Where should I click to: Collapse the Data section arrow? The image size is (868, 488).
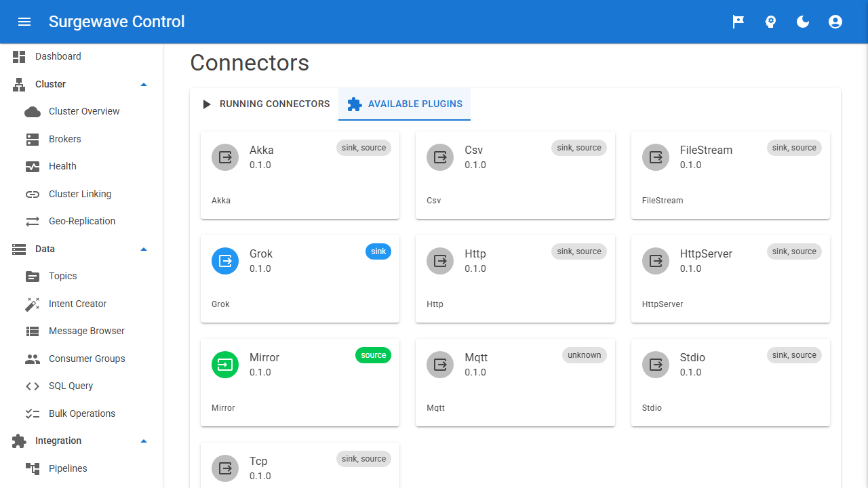click(143, 249)
